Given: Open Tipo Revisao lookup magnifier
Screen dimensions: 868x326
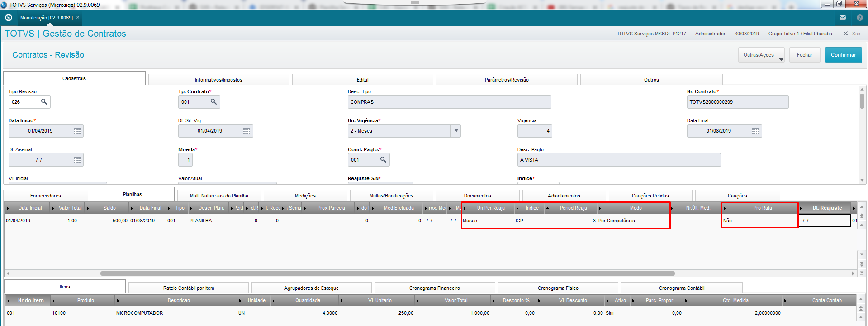Looking at the screenshot, I should (x=44, y=102).
